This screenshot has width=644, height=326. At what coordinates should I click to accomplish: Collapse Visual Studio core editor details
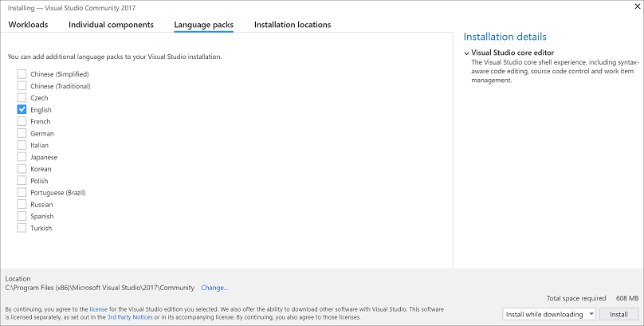pyautogui.click(x=466, y=53)
